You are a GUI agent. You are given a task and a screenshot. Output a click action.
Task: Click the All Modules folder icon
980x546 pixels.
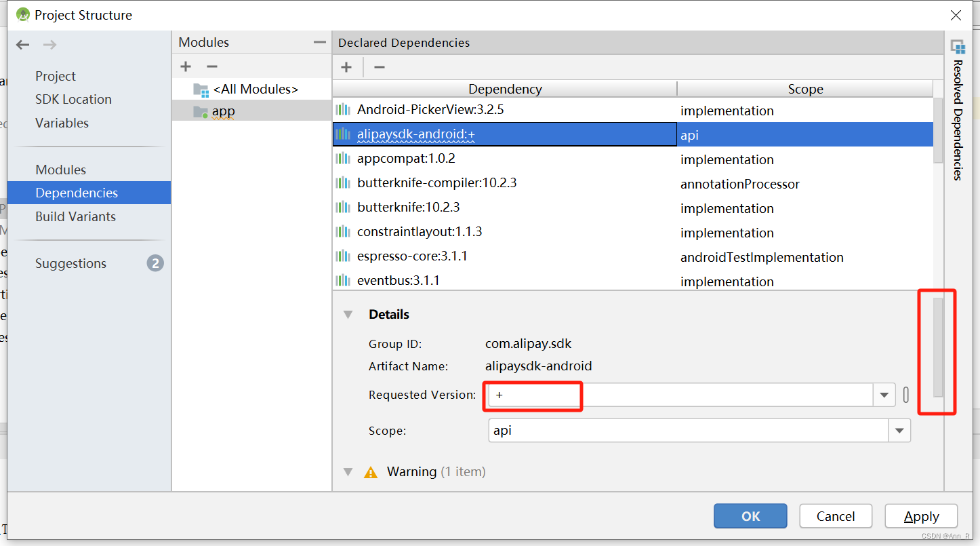201,90
